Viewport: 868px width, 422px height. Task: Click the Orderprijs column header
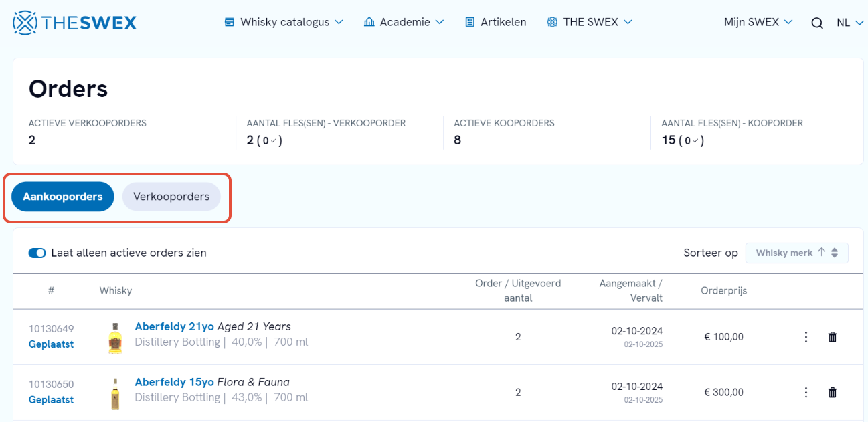pyautogui.click(x=724, y=291)
